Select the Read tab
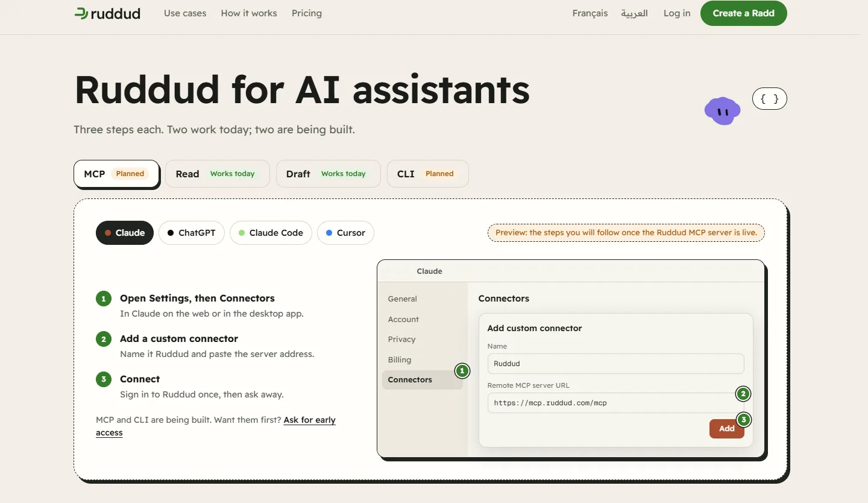 pyautogui.click(x=218, y=174)
